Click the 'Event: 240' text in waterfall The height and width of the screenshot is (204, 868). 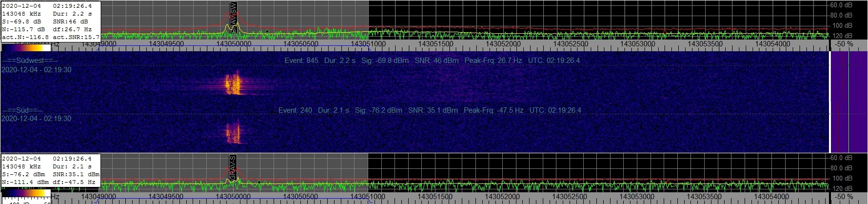coord(295,110)
